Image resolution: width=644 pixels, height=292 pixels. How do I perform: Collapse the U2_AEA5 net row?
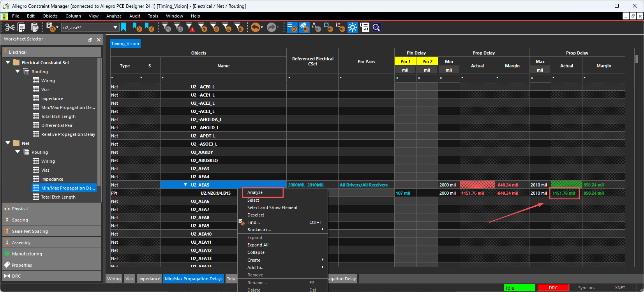click(185, 185)
